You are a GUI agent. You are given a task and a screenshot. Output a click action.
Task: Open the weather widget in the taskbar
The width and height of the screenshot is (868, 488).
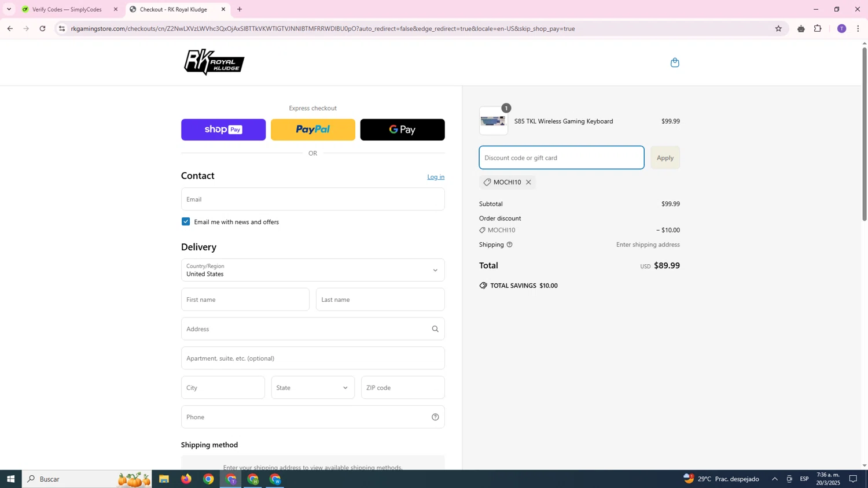click(x=721, y=479)
